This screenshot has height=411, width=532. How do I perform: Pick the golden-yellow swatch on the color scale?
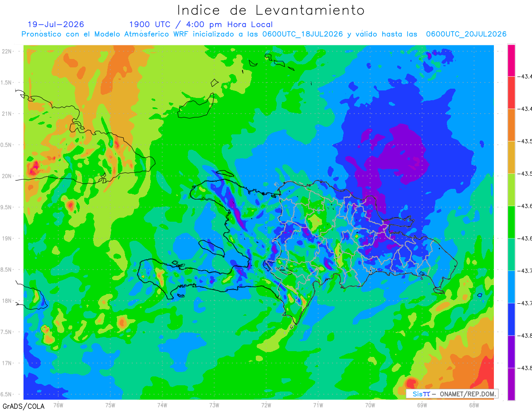point(511,157)
